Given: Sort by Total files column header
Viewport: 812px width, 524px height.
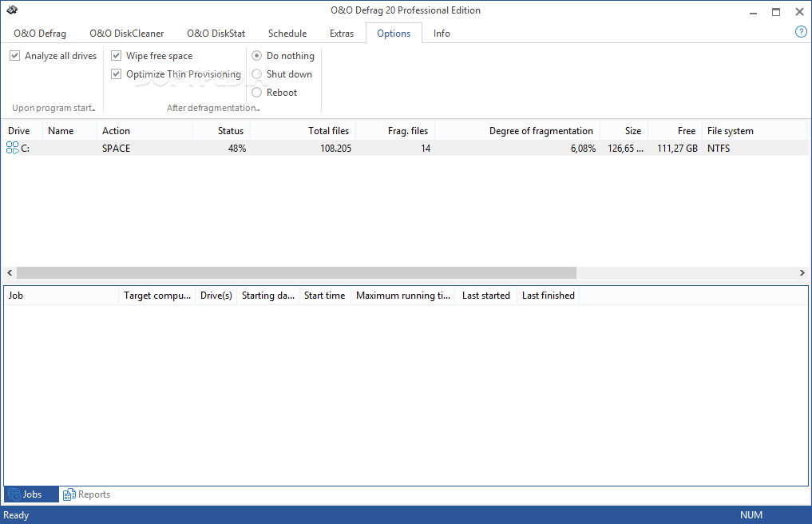Looking at the screenshot, I should [303, 131].
